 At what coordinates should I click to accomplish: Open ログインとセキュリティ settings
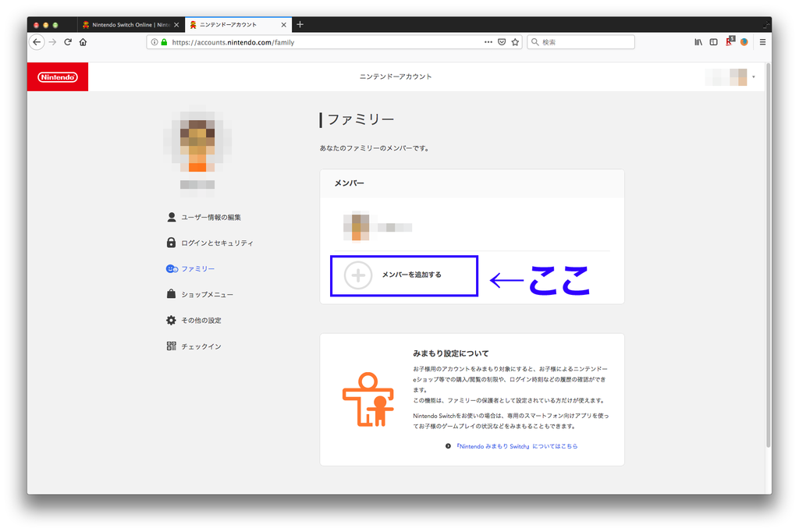[x=210, y=243]
